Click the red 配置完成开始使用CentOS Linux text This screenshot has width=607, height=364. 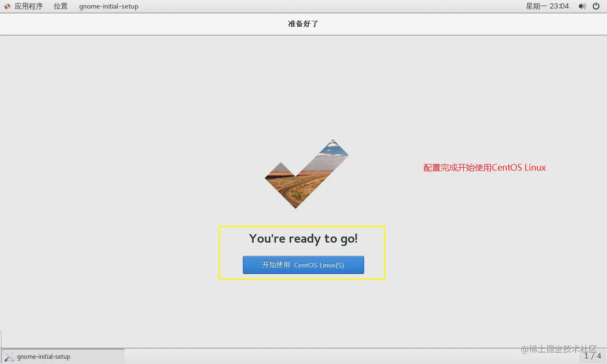tap(484, 167)
